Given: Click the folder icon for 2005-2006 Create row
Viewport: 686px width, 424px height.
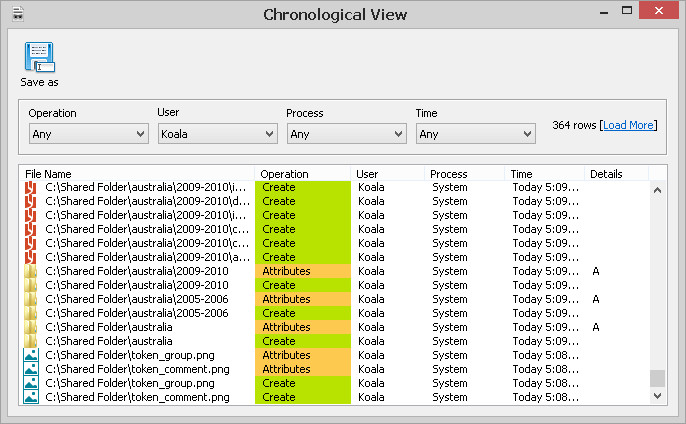Looking at the screenshot, I should point(31,313).
